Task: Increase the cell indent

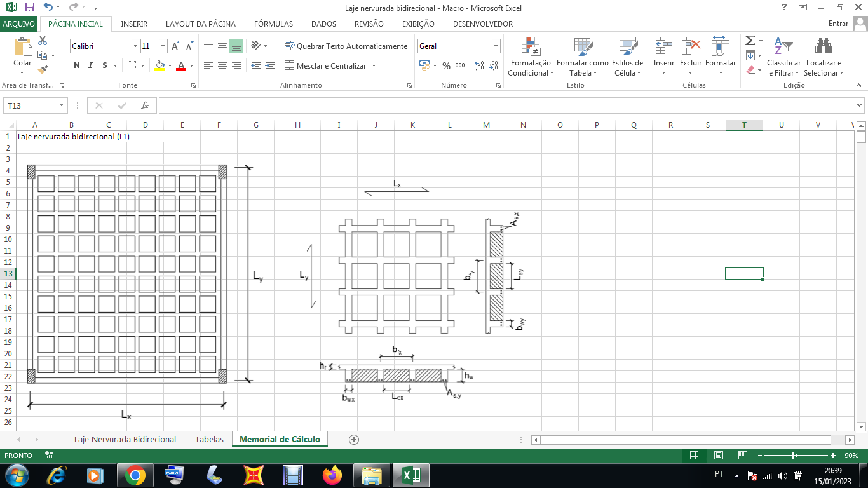Action: 270,65
